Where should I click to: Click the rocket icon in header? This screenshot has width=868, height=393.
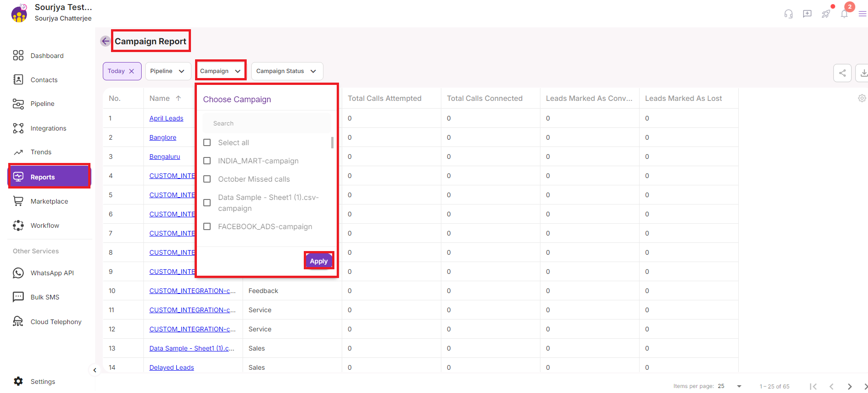826,14
